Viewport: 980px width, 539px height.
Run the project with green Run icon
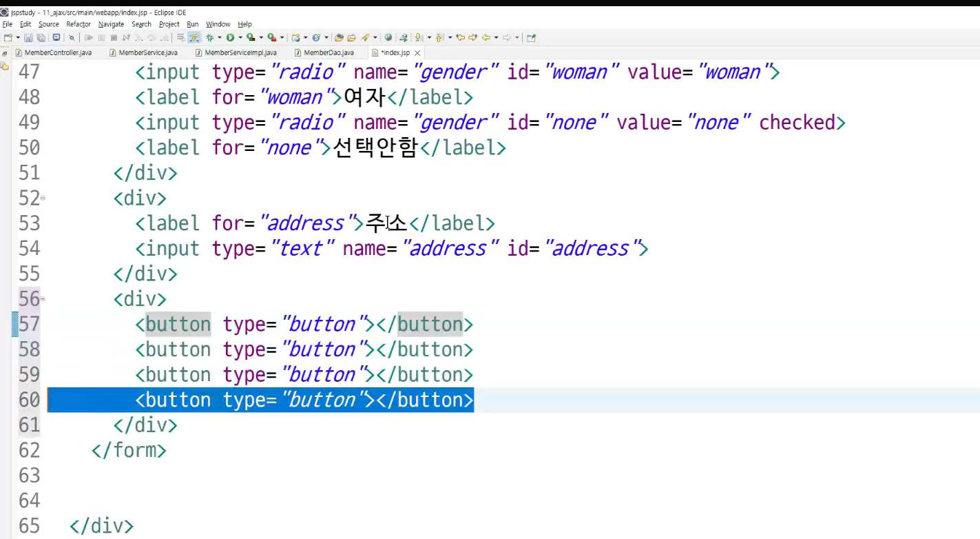[230, 37]
